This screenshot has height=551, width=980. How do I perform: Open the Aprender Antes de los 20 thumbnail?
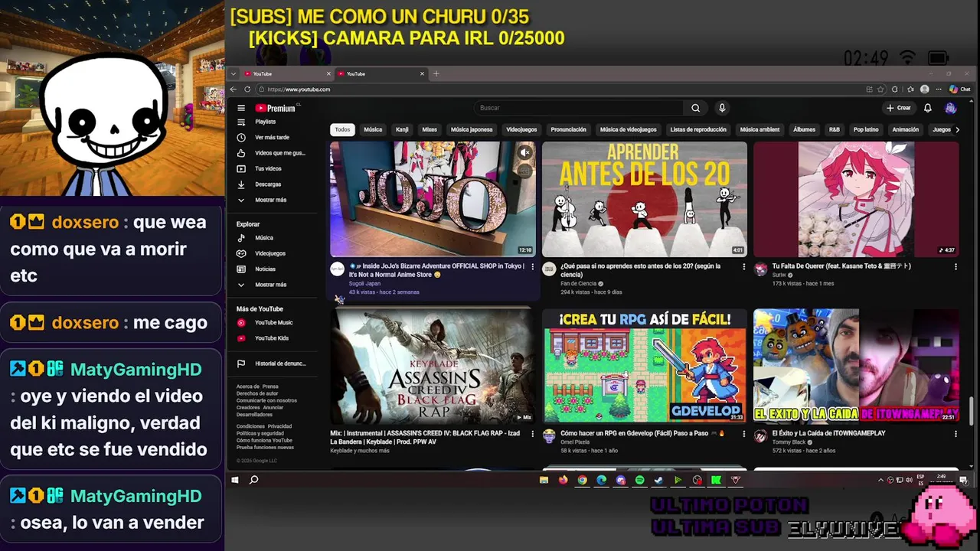coord(645,199)
